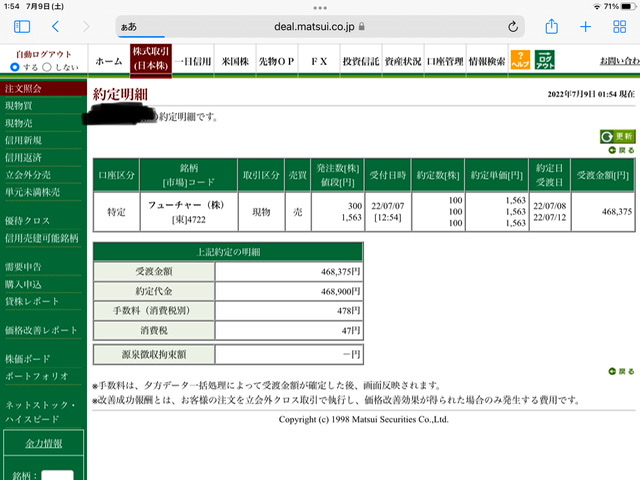Click the green 更新 refresh button
640x480 pixels.
617,136
